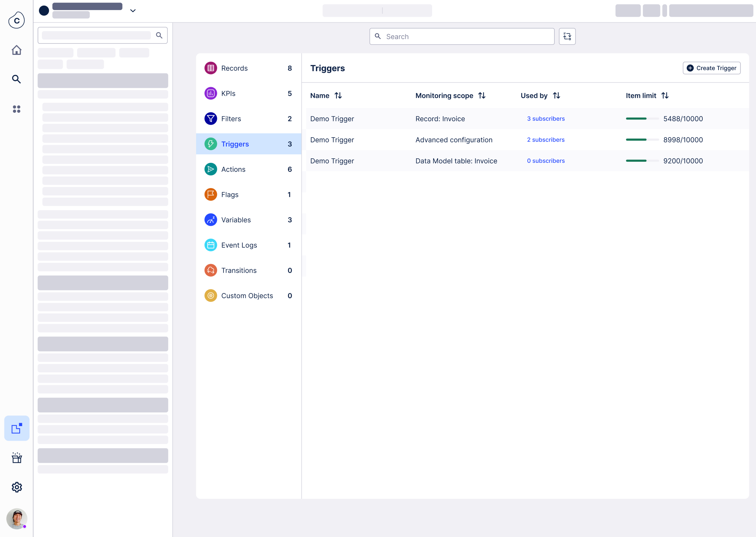
Task: Click the Custom Objects target icon
Action: 210,296
